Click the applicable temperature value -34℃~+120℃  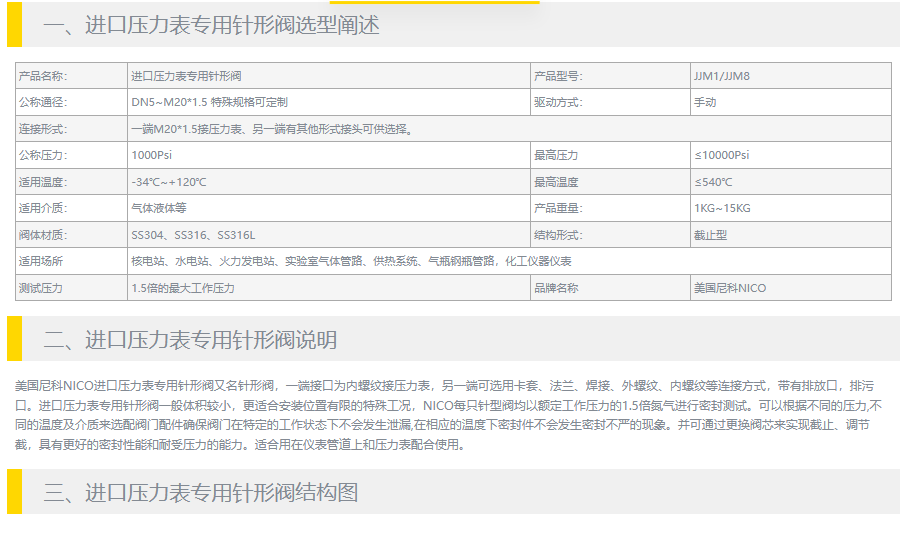168,182
